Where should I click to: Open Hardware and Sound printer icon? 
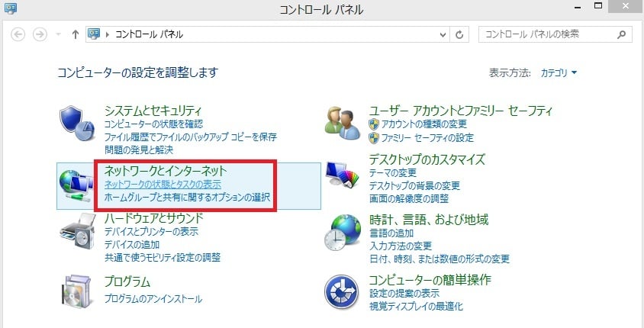point(77,232)
